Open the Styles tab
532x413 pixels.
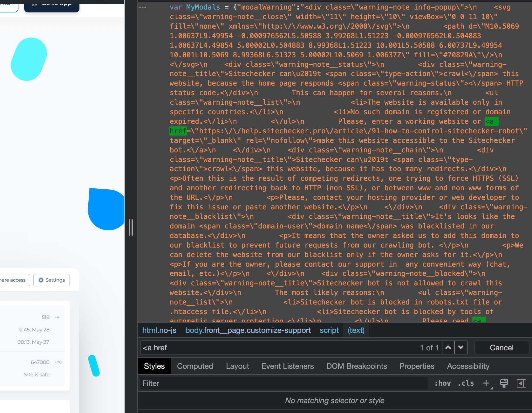tap(154, 366)
